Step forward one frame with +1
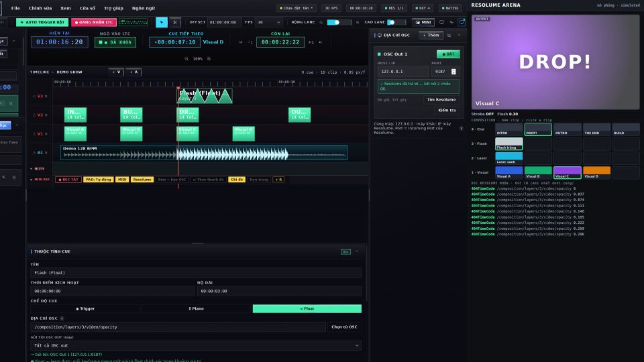 [x=311, y=42]
